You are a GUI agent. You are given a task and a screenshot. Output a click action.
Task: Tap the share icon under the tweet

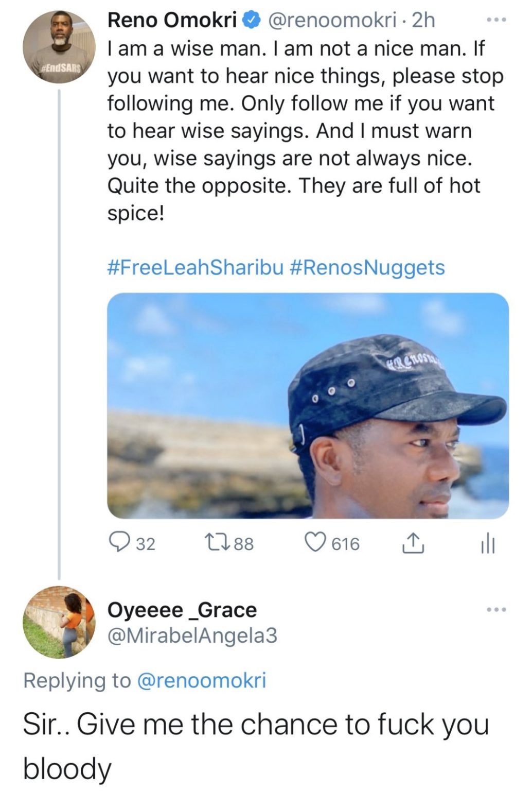[x=413, y=543]
